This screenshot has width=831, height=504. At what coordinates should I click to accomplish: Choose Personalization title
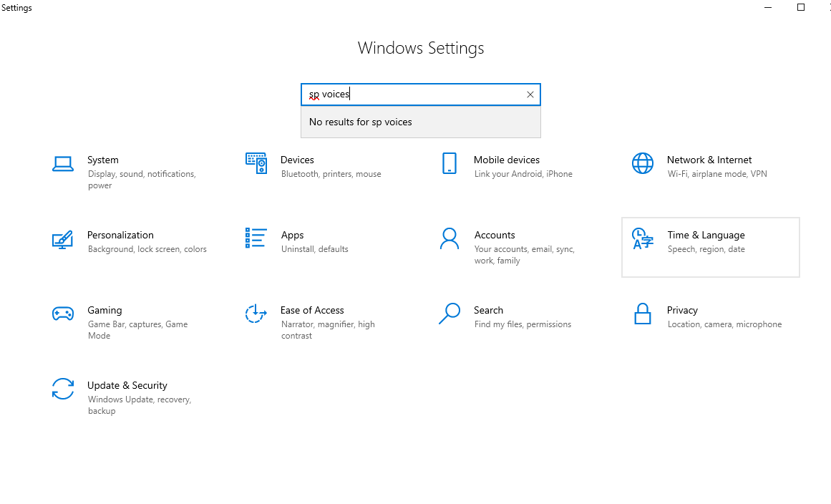point(120,236)
